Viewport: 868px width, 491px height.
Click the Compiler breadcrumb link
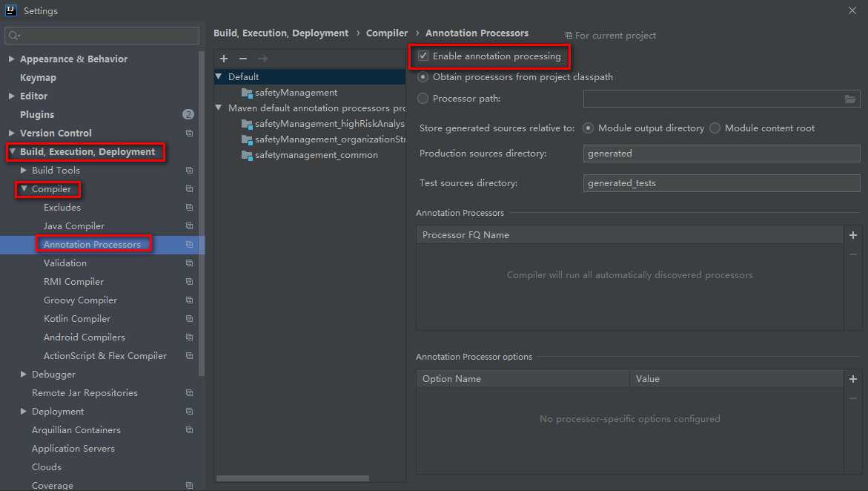(x=387, y=33)
